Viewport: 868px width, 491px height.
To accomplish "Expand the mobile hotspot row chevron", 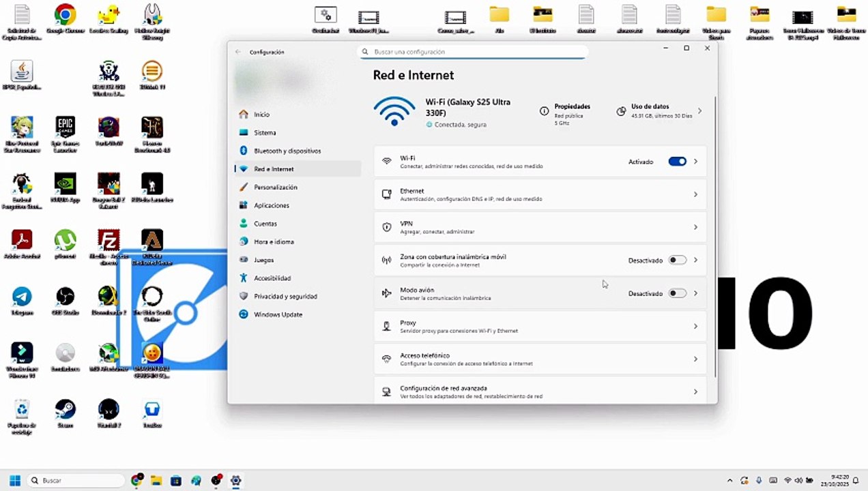I will 695,260.
